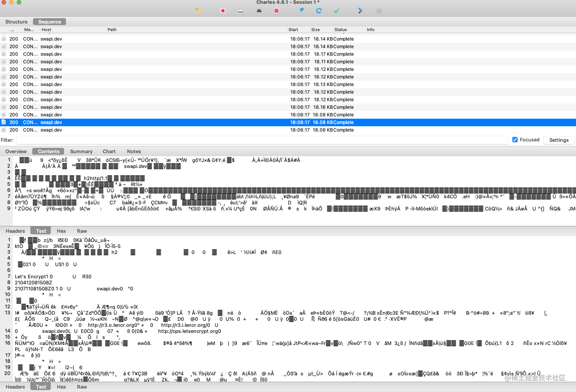Clear the session with the broom icon
Image resolution: width=576 pixels, height=392 pixels.
(198, 11)
